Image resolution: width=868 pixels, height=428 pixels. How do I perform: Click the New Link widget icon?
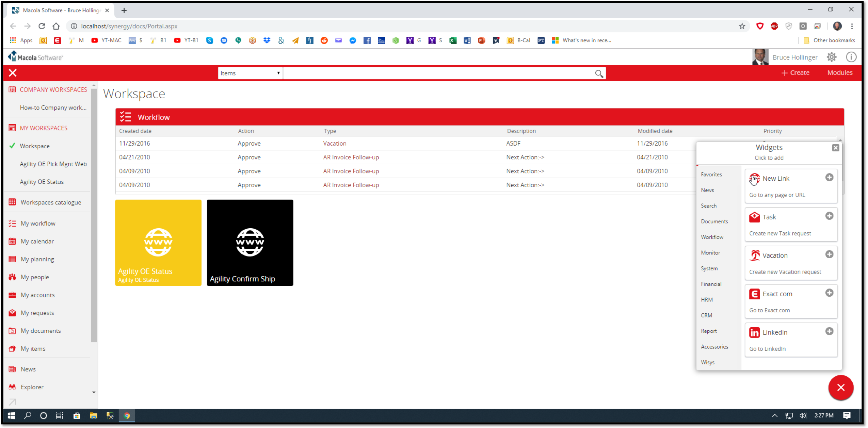point(754,178)
